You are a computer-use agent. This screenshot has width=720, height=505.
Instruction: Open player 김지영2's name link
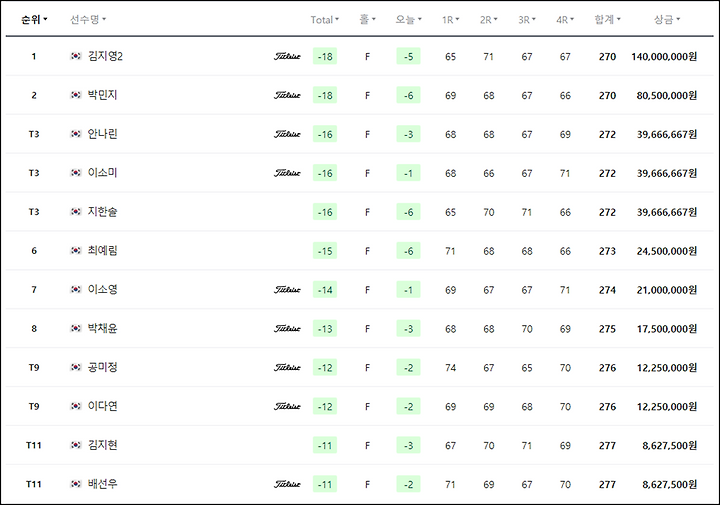(105, 56)
